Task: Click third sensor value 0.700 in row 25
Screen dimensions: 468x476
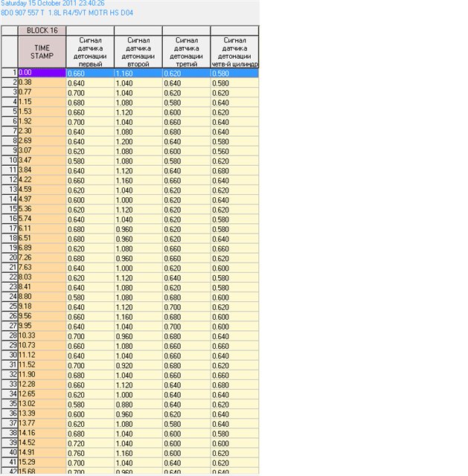Action: pyautogui.click(x=187, y=307)
